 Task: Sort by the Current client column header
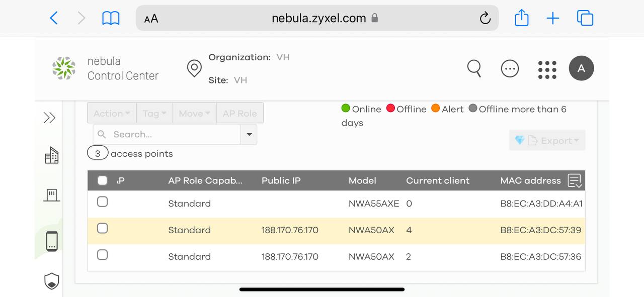coord(438,180)
